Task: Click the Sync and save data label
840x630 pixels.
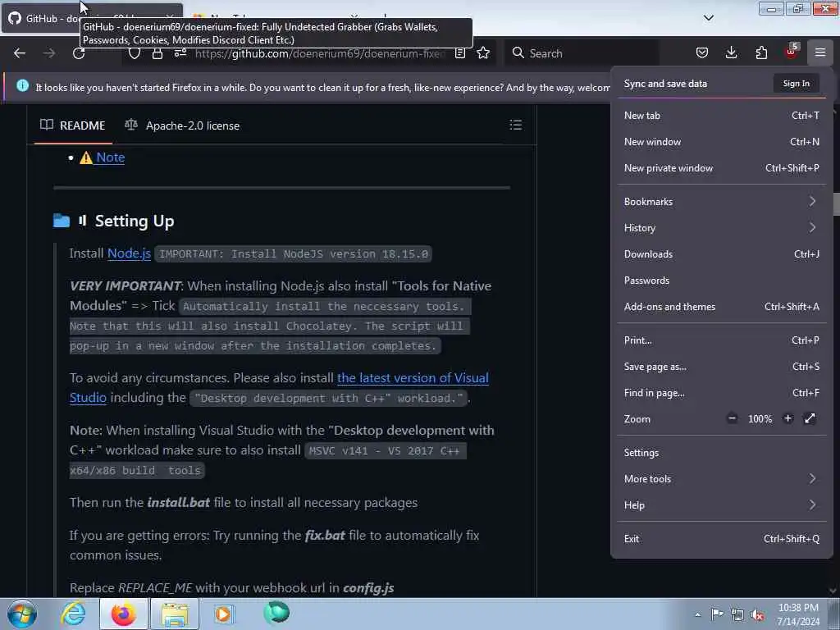Action: tap(665, 84)
